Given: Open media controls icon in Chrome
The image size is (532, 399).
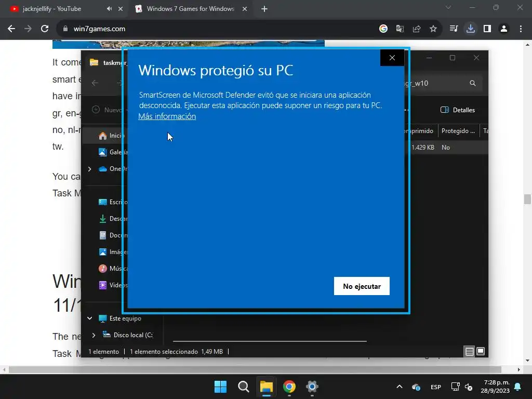Looking at the screenshot, I should point(454,29).
